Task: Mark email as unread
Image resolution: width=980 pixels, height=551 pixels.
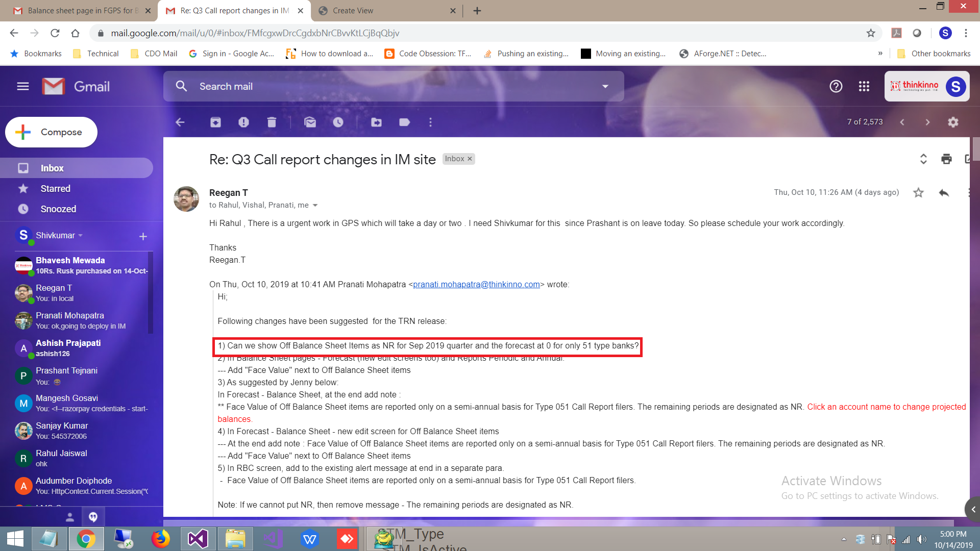Action: (310, 122)
